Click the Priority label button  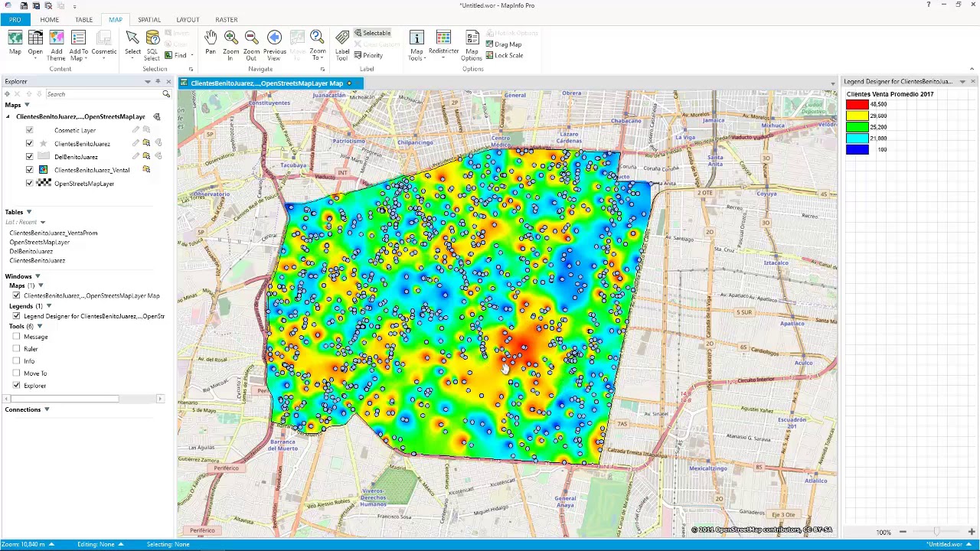coord(368,55)
